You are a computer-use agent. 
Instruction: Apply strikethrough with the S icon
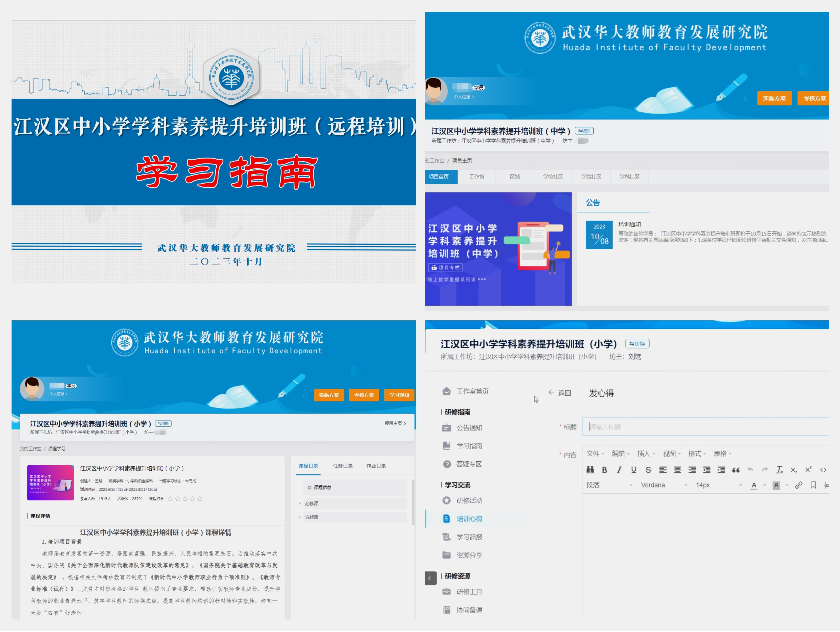(x=648, y=470)
